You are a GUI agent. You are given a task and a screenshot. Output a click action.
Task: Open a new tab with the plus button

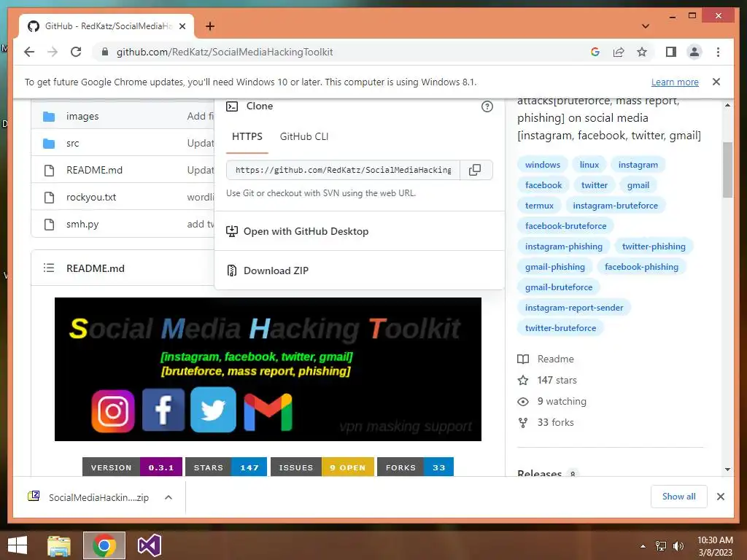pyautogui.click(x=210, y=26)
